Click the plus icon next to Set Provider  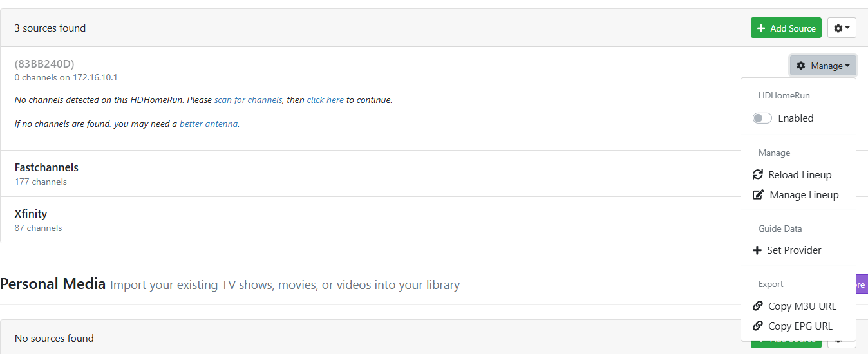[757, 250]
